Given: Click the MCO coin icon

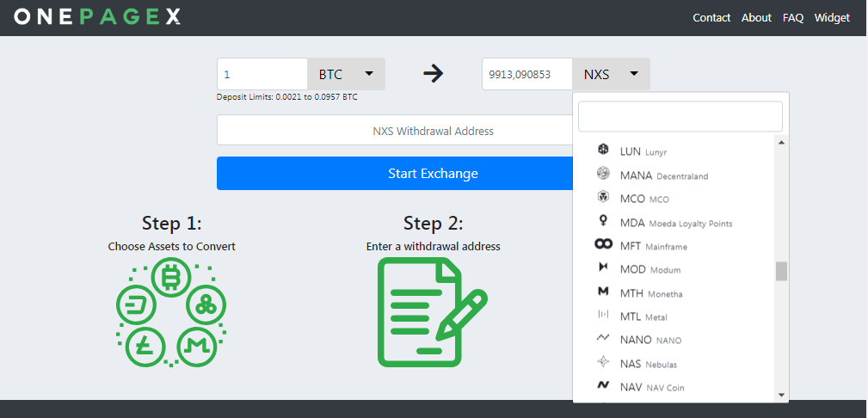Looking at the screenshot, I should click(603, 197).
